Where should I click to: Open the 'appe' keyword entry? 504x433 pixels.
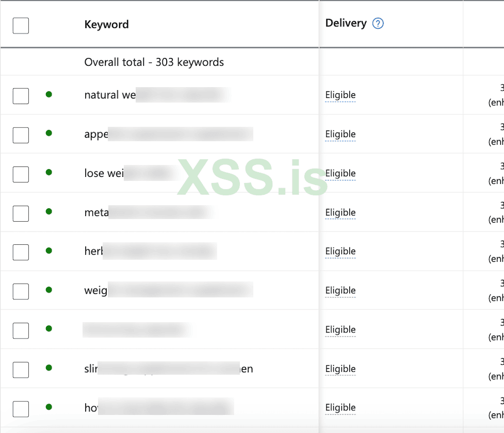pyautogui.click(x=96, y=134)
